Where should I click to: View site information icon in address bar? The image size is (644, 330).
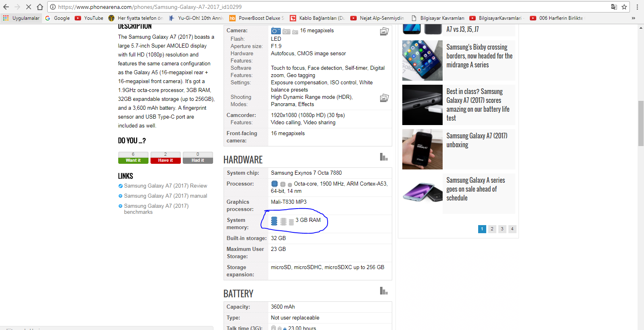(53, 7)
